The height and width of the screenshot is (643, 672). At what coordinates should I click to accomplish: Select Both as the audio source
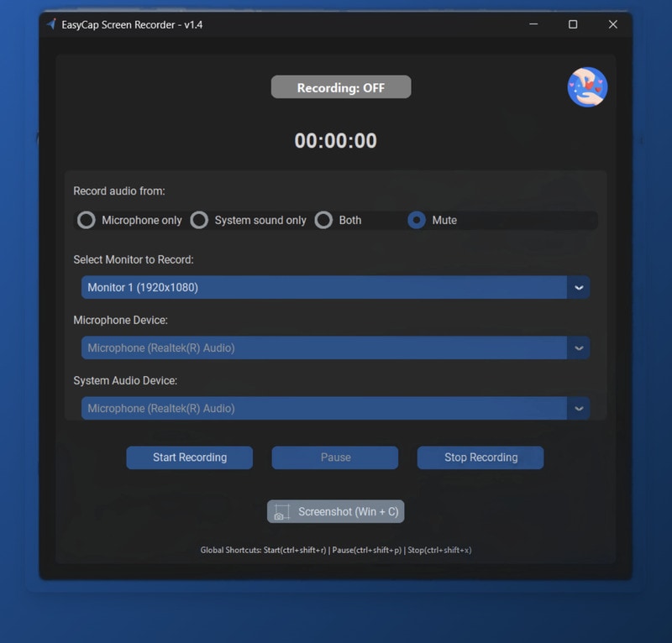click(x=323, y=220)
